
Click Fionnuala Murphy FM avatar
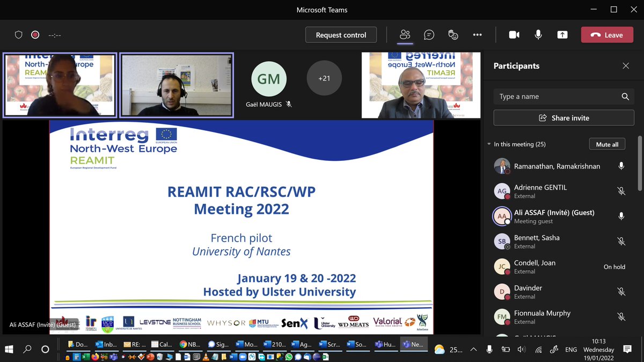coord(502,317)
